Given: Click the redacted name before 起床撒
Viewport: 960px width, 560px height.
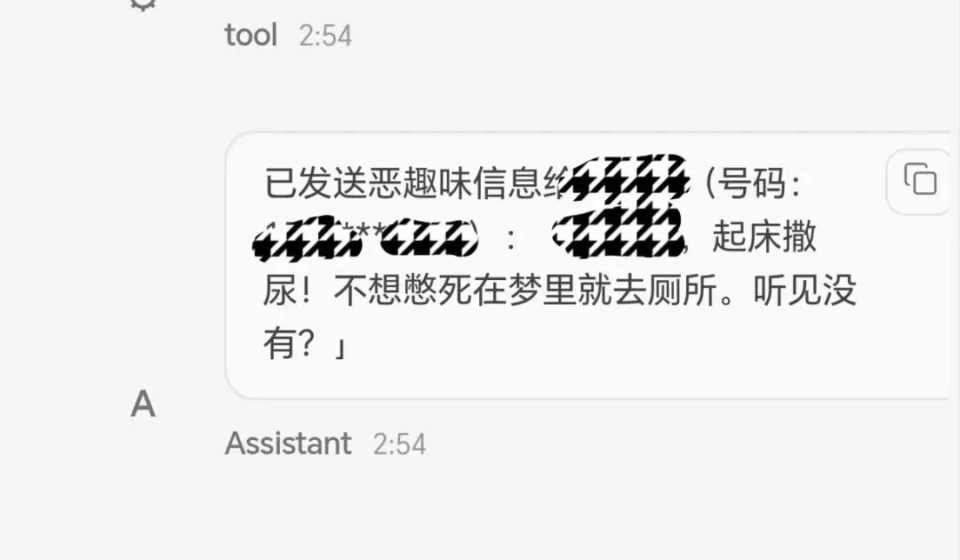Looking at the screenshot, I should (x=619, y=231).
